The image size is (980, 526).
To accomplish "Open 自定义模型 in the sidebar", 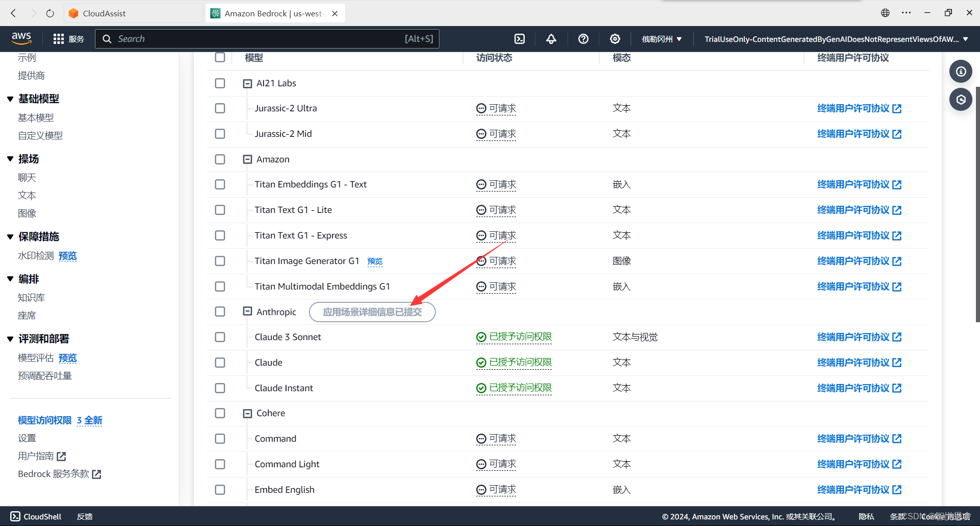I will point(40,136).
